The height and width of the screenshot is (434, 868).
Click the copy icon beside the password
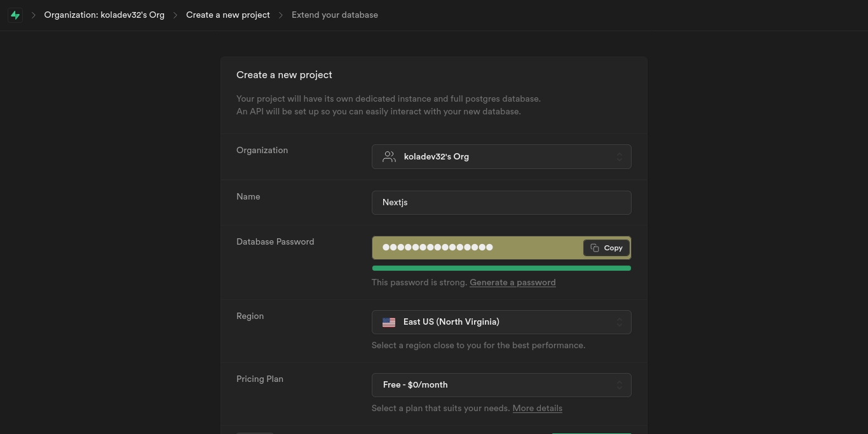pos(595,248)
